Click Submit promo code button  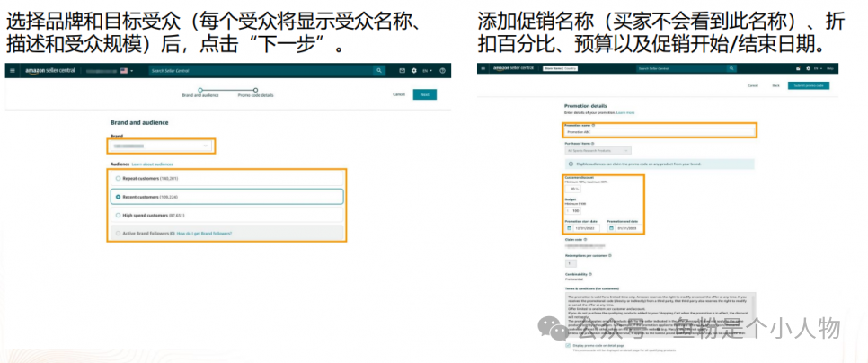pos(809,85)
